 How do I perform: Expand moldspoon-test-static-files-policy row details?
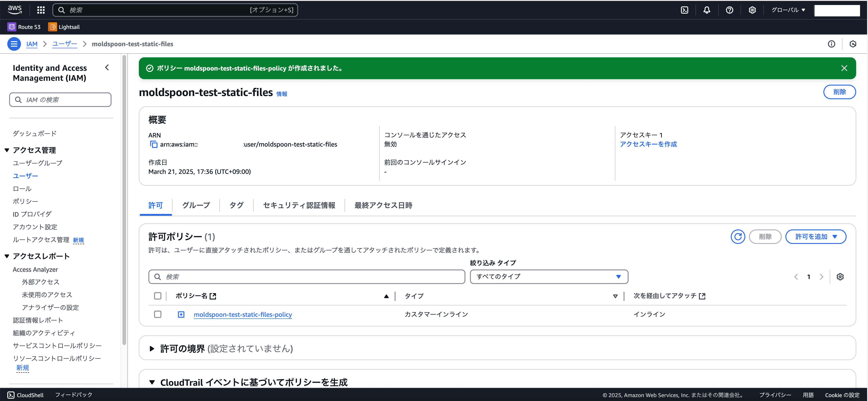pyautogui.click(x=181, y=314)
